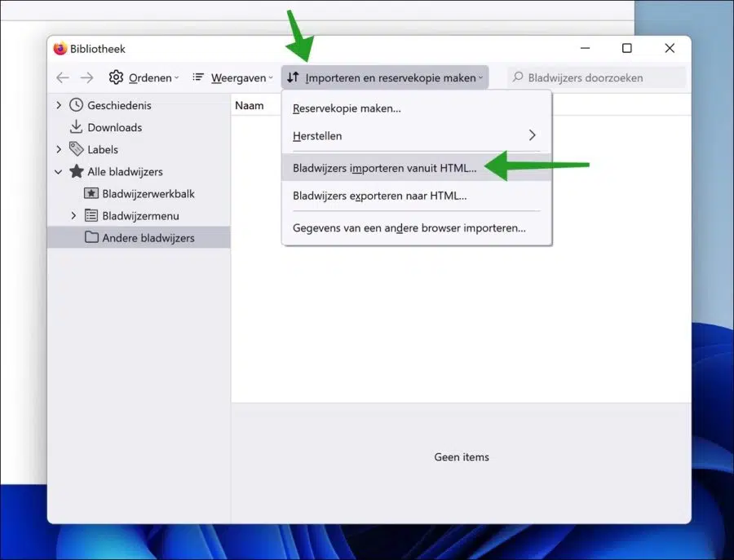Select Labels in the sidebar
Image resolution: width=734 pixels, height=560 pixels.
tap(103, 149)
